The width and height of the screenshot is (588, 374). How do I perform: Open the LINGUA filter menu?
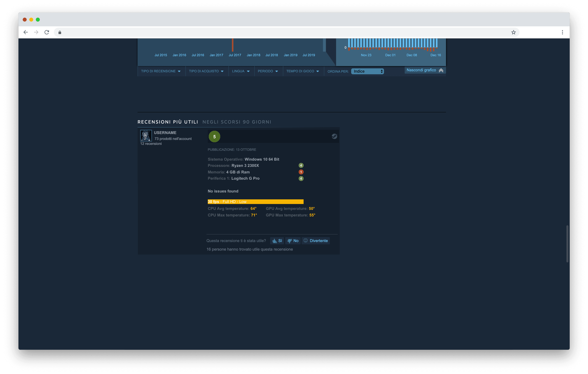[241, 71]
